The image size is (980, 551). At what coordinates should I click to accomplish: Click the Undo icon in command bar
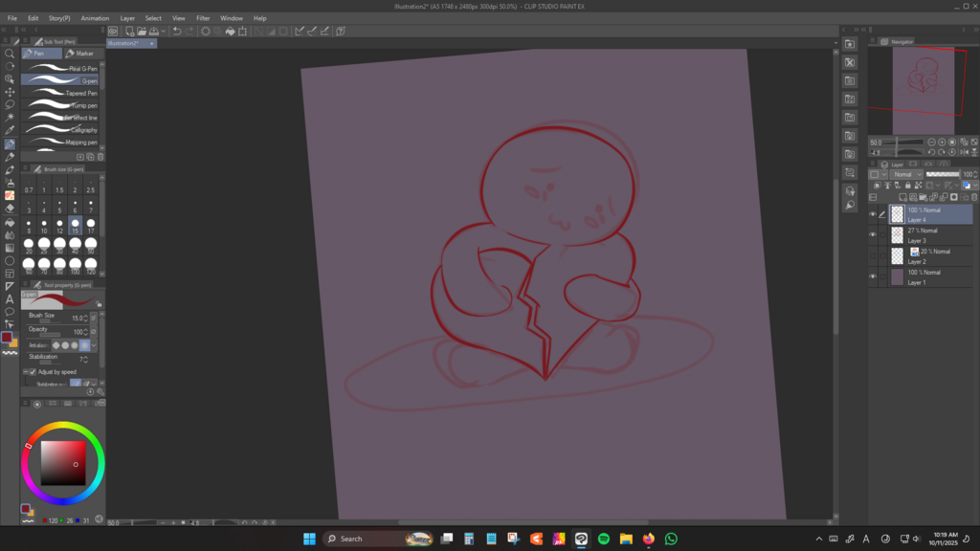(x=177, y=32)
